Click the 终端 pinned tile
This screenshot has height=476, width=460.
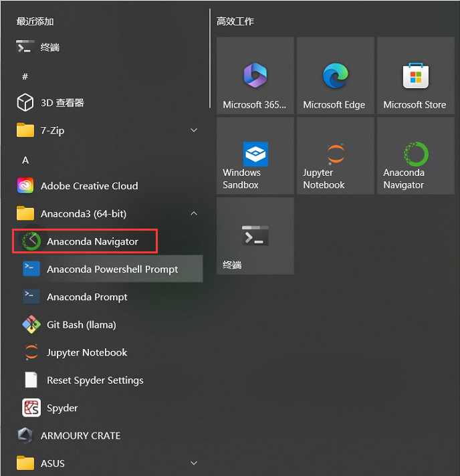point(255,236)
